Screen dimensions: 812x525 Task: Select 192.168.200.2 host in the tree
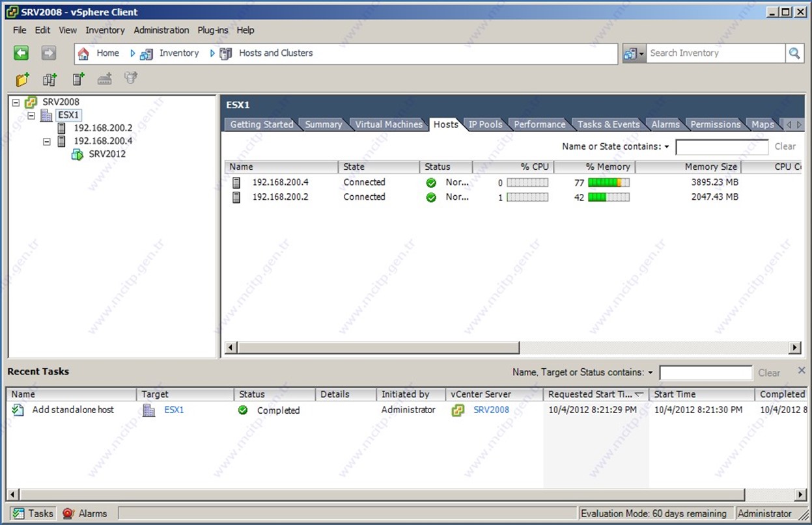point(103,128)
